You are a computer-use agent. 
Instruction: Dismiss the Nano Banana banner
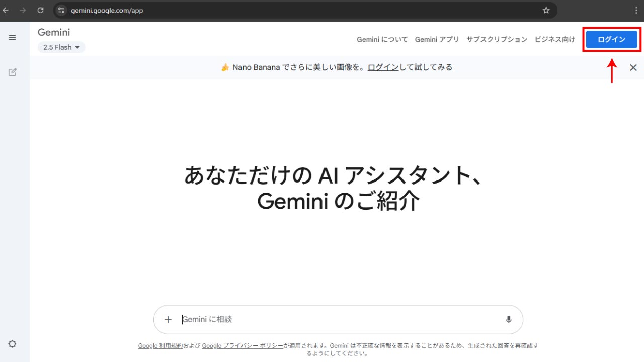pos(633,67)
